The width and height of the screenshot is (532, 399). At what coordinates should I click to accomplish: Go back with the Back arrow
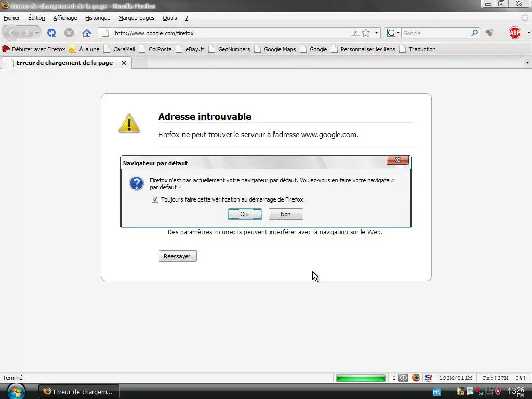[x=11, y=33]
